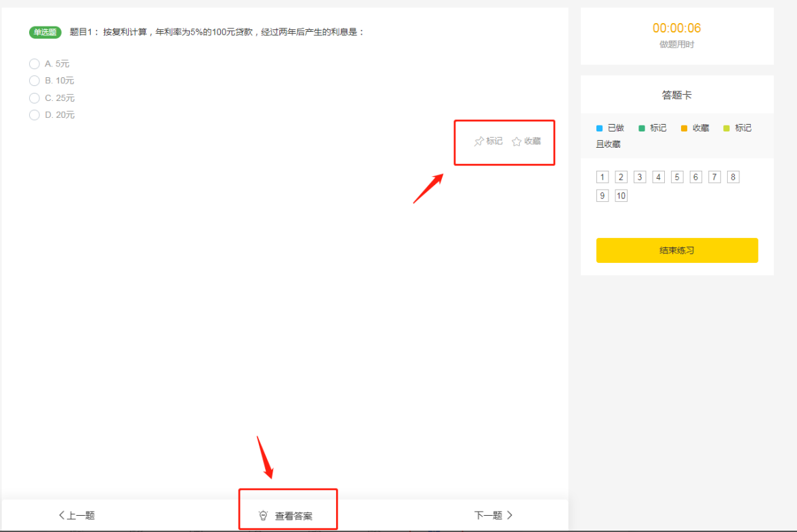This screenshot has height=532, width=797.
Task: Click the right chevron for 下一题
Action: (x=510, y=515)
